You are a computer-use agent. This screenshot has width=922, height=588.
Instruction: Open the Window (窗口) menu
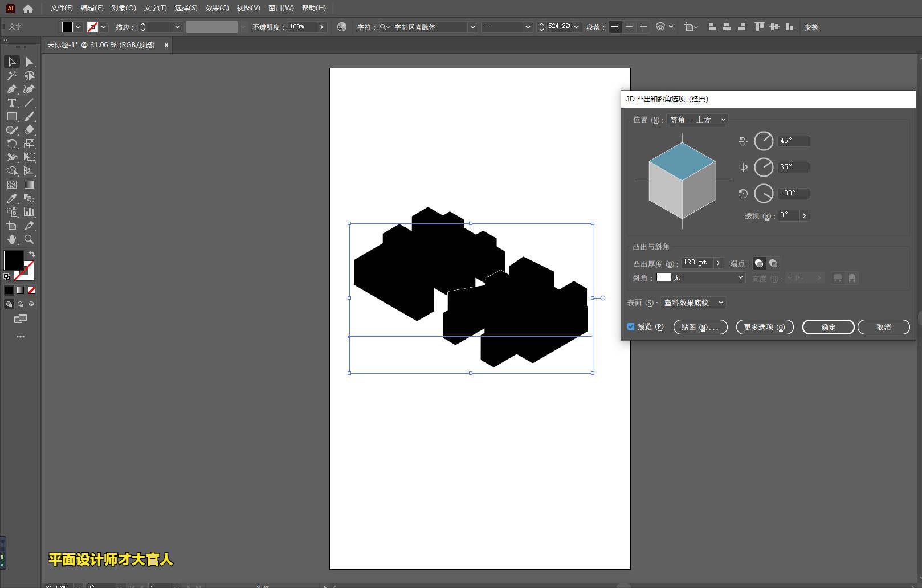click(x=281, y=8)
